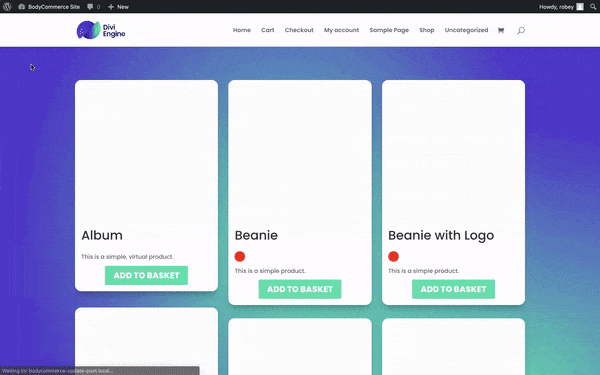Click Beanie with Logo image area
The width and height of the screenshot is (600, 375).
point(453,153)
